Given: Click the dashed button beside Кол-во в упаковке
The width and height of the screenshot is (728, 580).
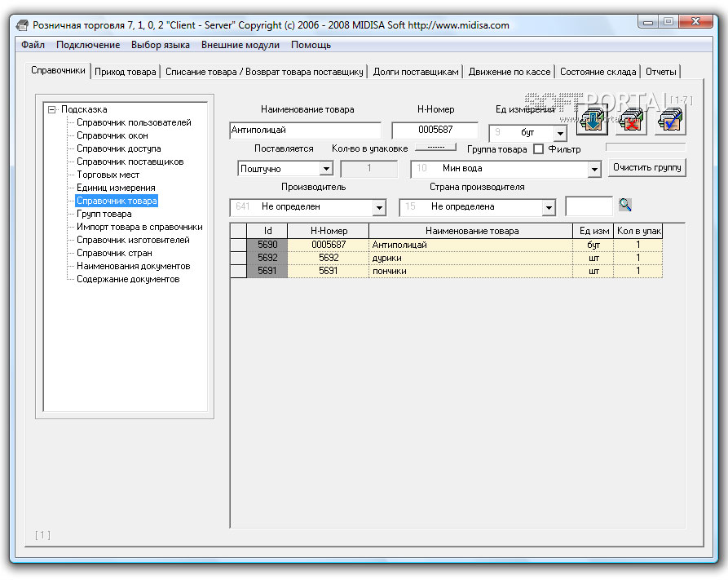Looking at the screenshot, I should tap(435, 148).
